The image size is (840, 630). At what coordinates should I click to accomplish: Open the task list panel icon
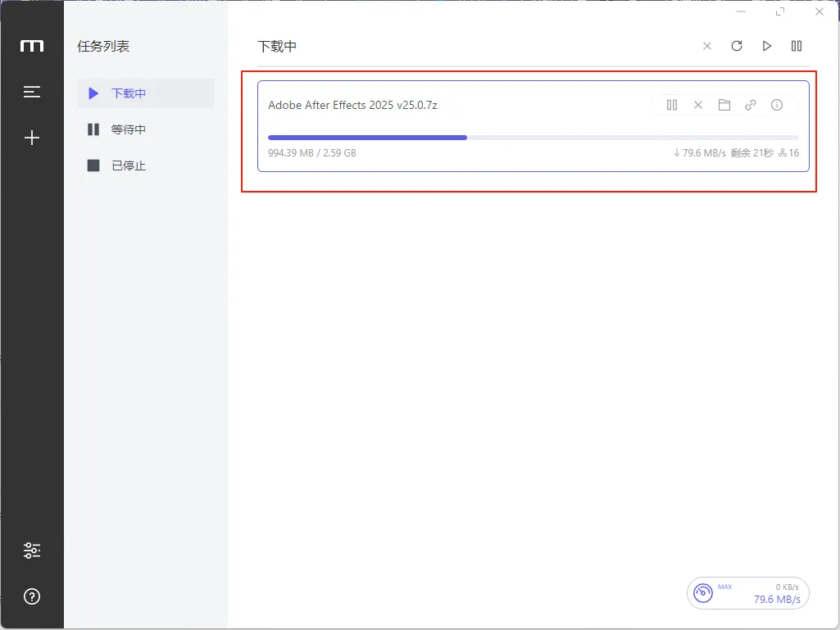(32, 91)
